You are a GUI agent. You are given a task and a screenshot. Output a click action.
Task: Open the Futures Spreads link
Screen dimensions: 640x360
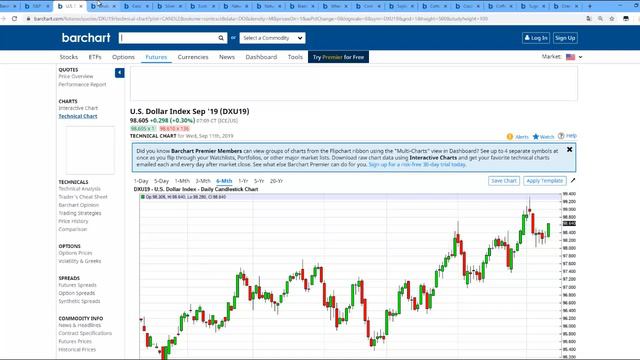pyautogui.click(x=78, y=285)
